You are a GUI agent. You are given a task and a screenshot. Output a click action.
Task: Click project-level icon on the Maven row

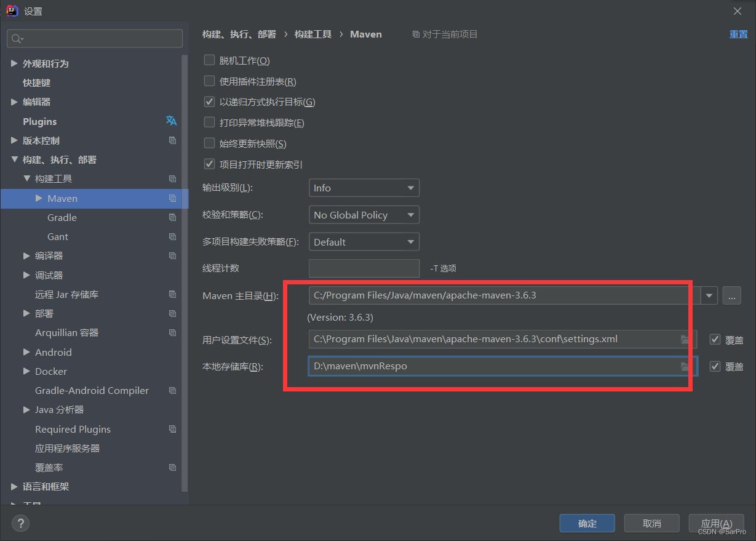(x=172, y=198)
